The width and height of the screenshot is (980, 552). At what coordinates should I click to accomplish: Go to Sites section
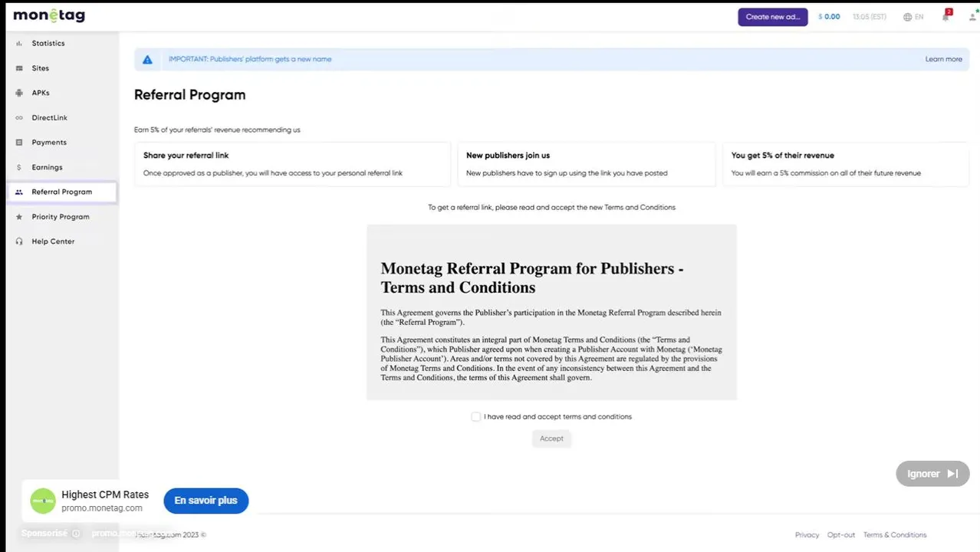(x=41, y=68)
